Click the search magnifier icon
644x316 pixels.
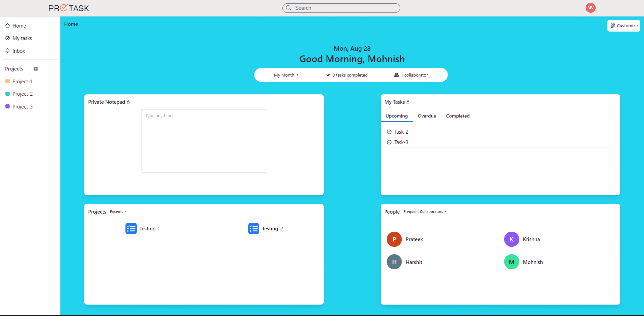coord(289,8)
